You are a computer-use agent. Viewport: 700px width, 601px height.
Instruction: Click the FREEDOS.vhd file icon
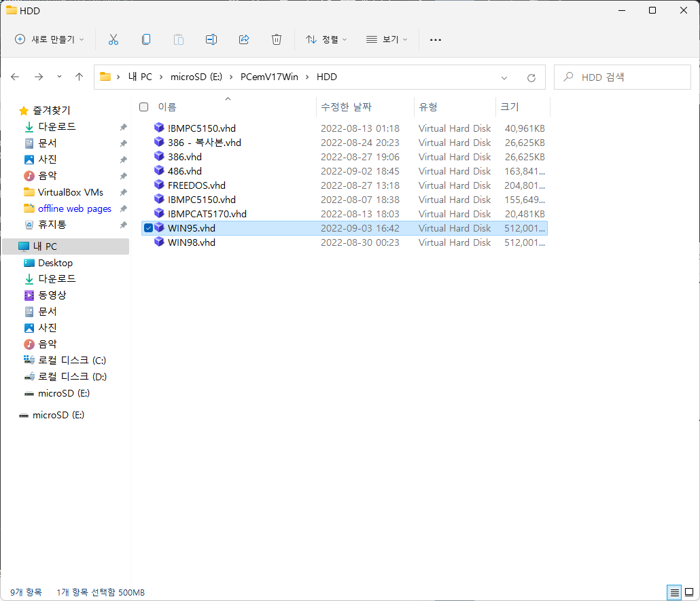point(159,185)
